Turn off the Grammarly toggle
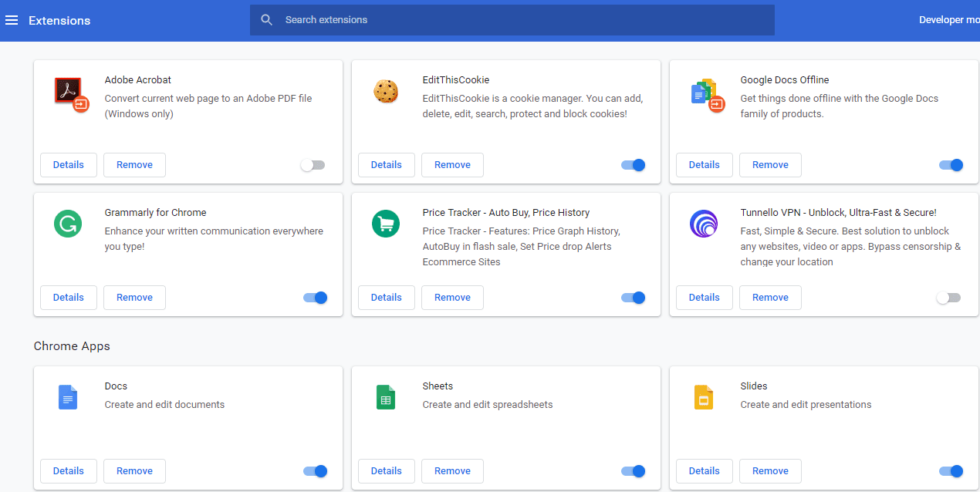Viewport: 980px width, 492px height. [x=316, y=297]
